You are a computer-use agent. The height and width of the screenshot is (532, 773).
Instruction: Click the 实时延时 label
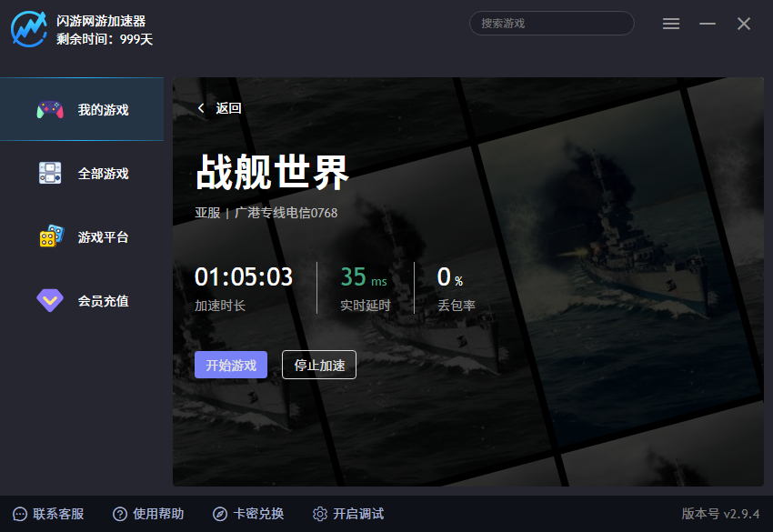[366, 306]
